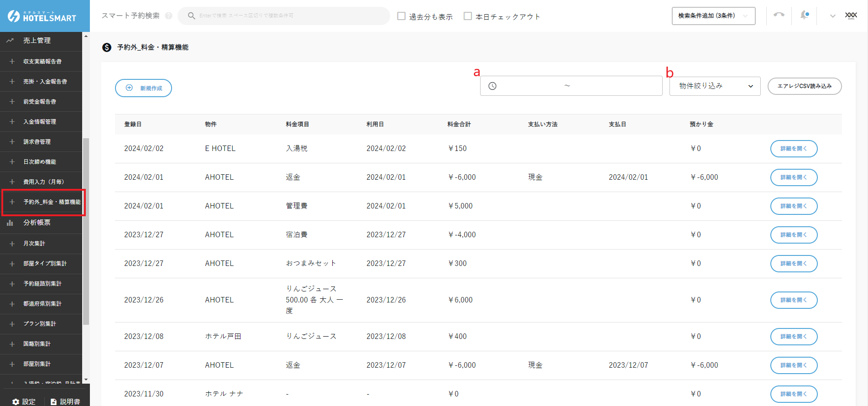Image resolution: width=868 pixels, height=406 pixels.
Task: Click the clock icon in date range field
Action: 492,86
